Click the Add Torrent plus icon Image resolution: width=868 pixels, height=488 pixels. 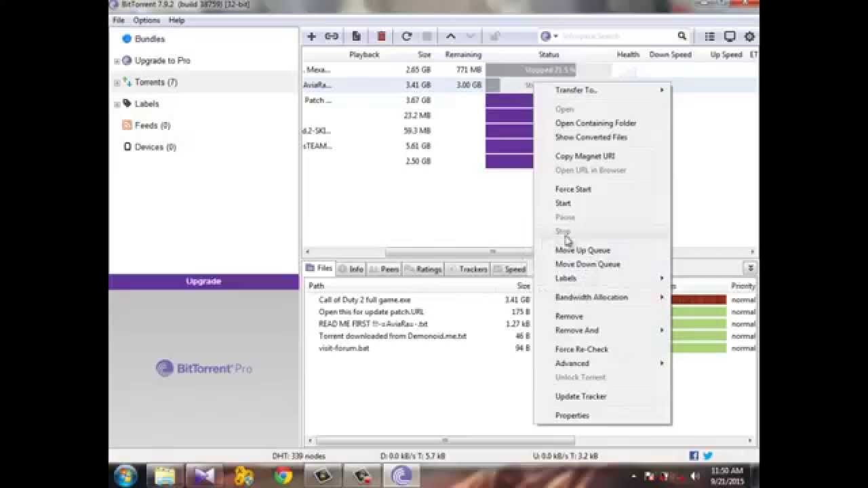tap(311, 37)
